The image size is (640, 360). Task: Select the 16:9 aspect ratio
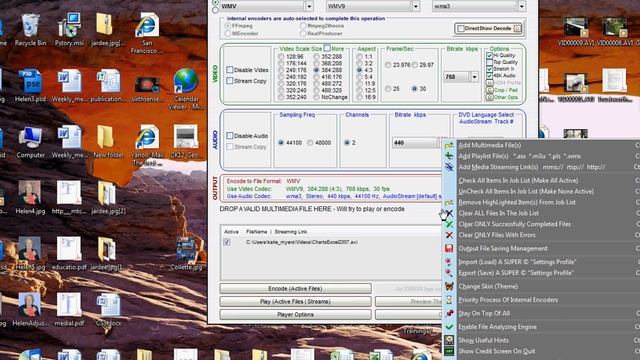[359, 97]
